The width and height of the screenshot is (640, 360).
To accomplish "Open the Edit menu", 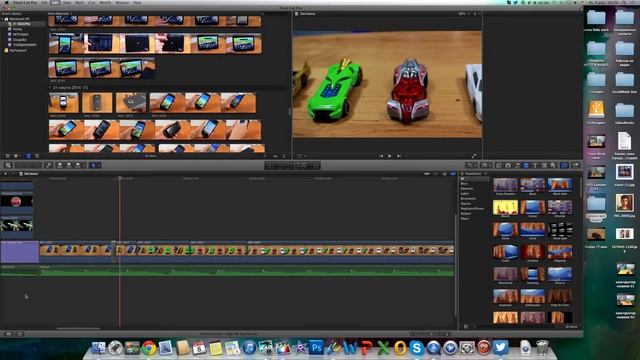I will click(x=55, y=2).
